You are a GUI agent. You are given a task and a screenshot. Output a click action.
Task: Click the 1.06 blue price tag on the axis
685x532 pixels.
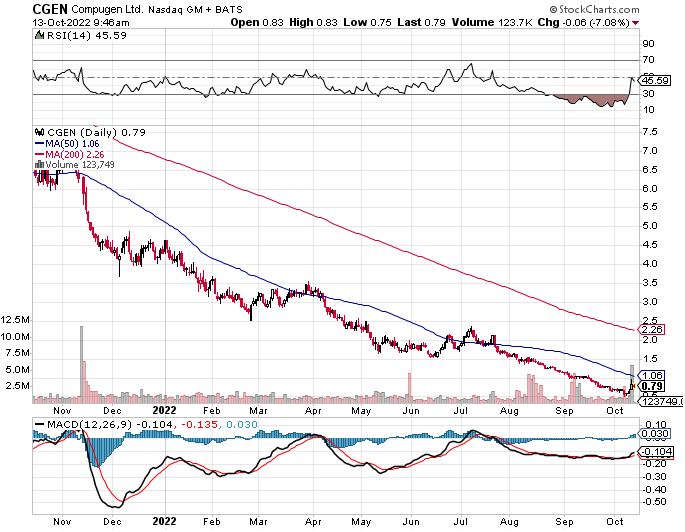(x=653, y=375)
